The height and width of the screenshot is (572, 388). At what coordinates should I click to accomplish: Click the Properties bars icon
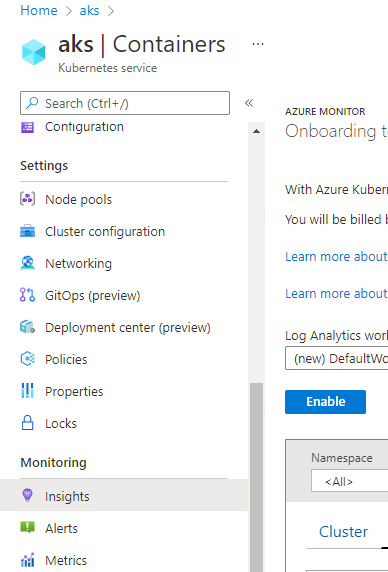(x=27, y=391)
